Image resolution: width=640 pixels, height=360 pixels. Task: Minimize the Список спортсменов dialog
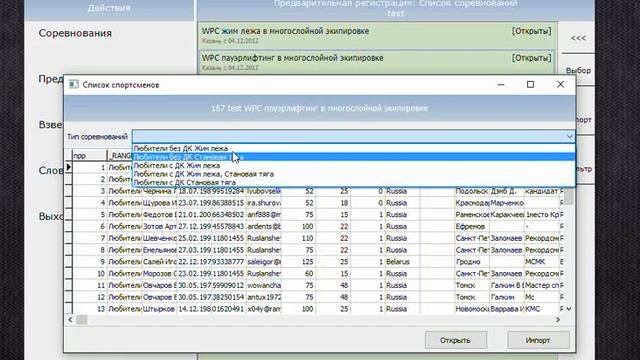pos(501,84)
